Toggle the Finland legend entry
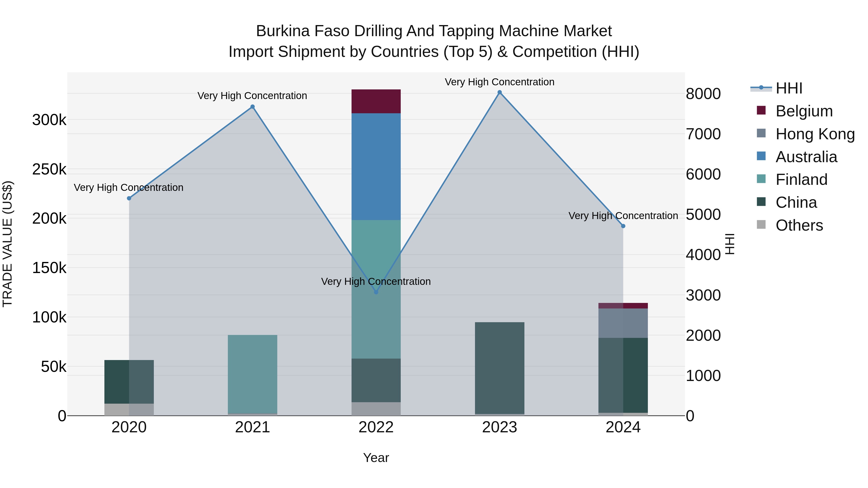The image size is (868, 488). point(792,180)
